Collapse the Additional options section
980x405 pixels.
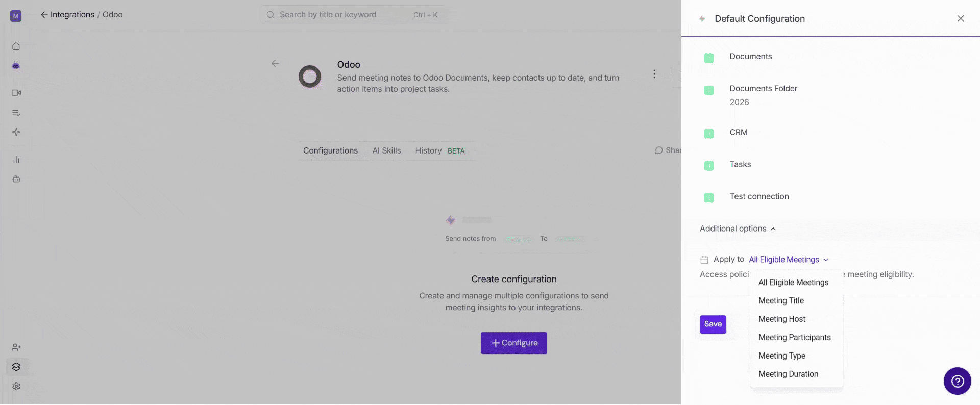tap(738, 229)
